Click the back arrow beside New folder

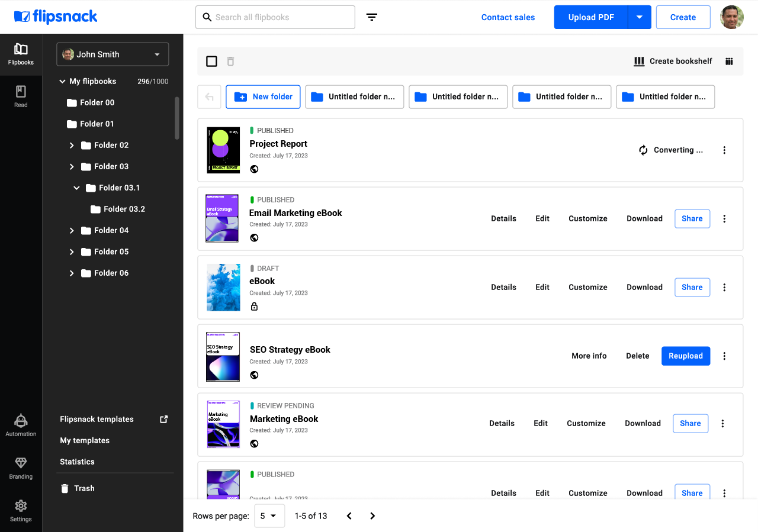(x=209, y=97)
